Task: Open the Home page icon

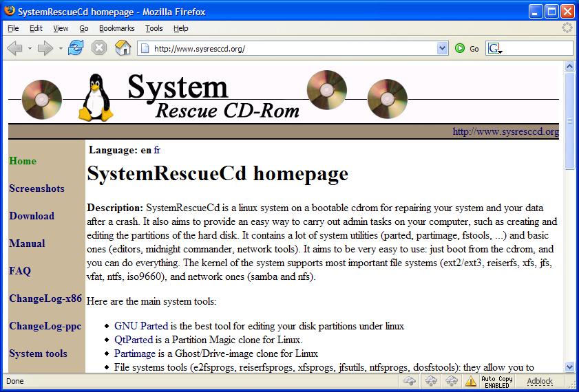Action: [123, 48]
